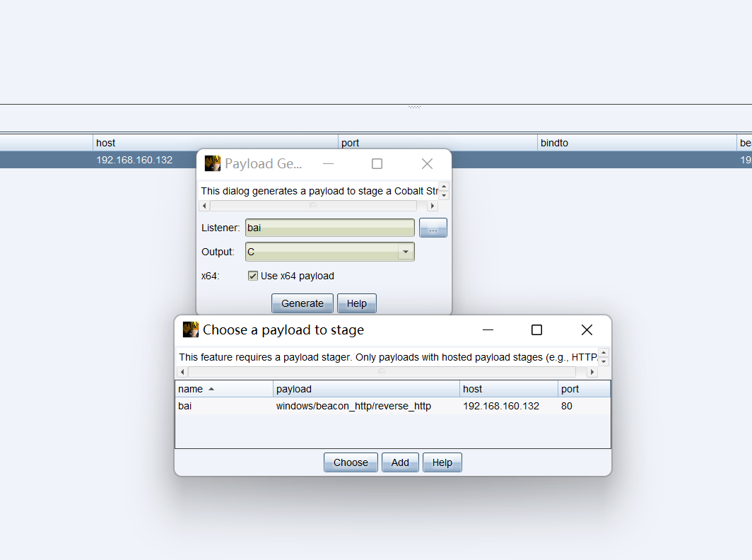This screenshot has width=752, height=560.
Task: Open the Output format dropdown
Action: (406, 252)
